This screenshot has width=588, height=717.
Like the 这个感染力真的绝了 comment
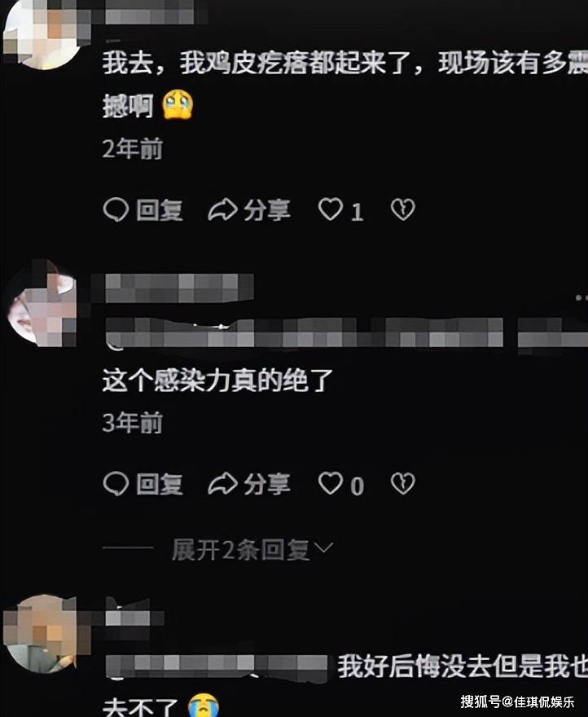tap(330, 483)
